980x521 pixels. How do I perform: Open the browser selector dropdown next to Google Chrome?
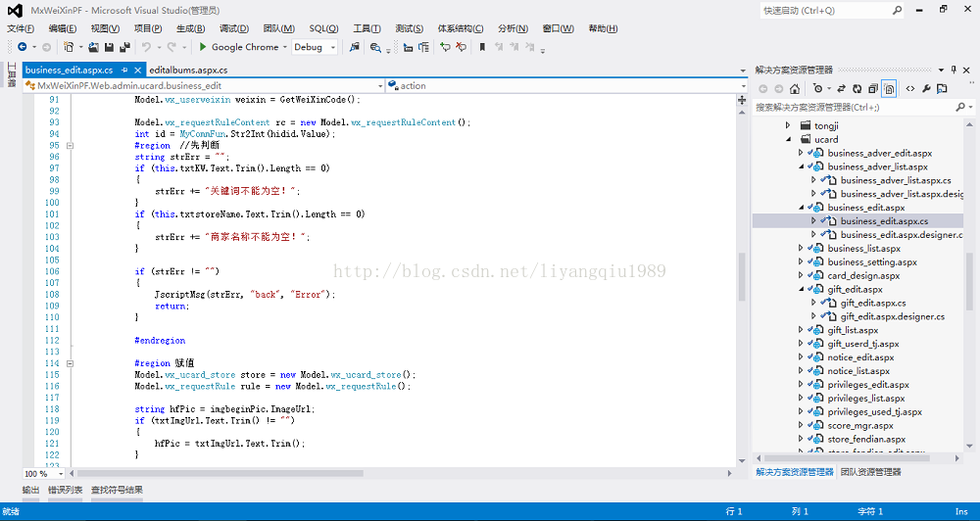[285, 47]
